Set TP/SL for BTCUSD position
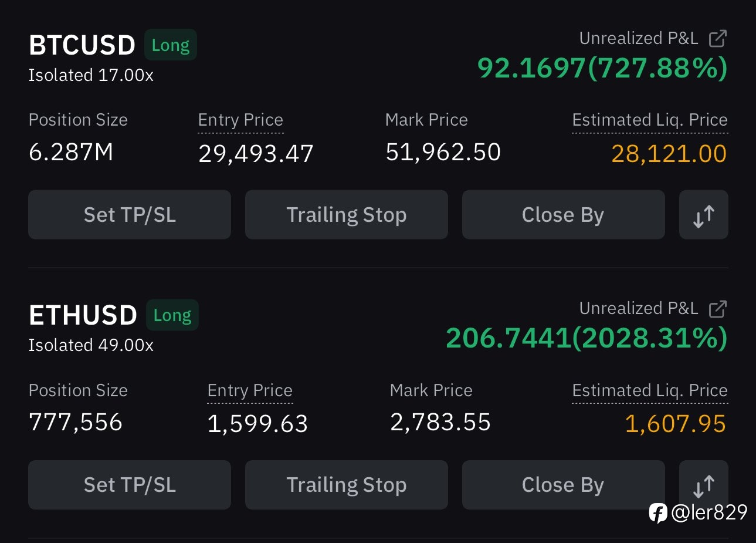 click(x=130, y=215)
